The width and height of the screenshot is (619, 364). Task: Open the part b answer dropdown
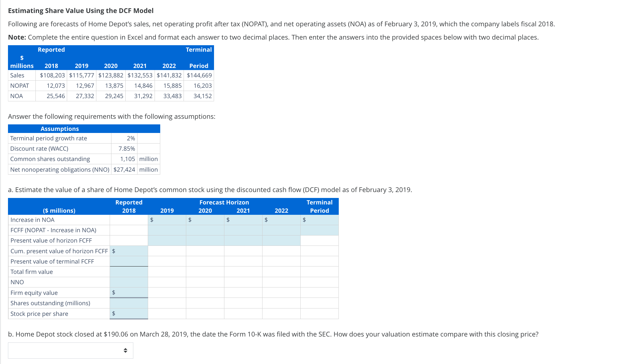(x=70, y=350)
